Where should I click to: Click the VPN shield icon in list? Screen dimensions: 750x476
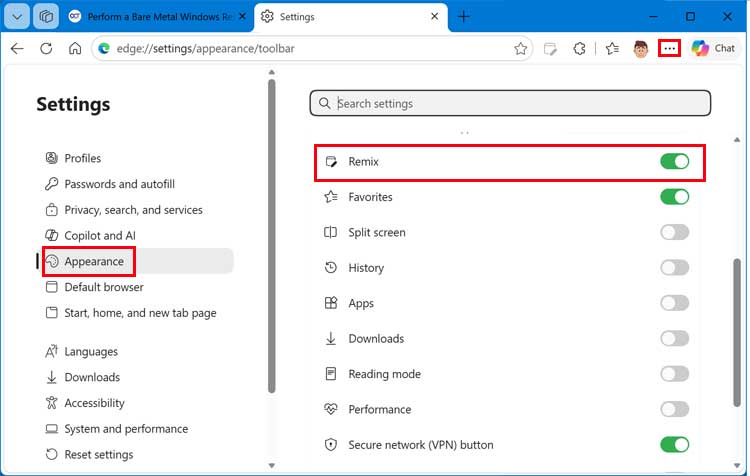(x=331, y=444)
